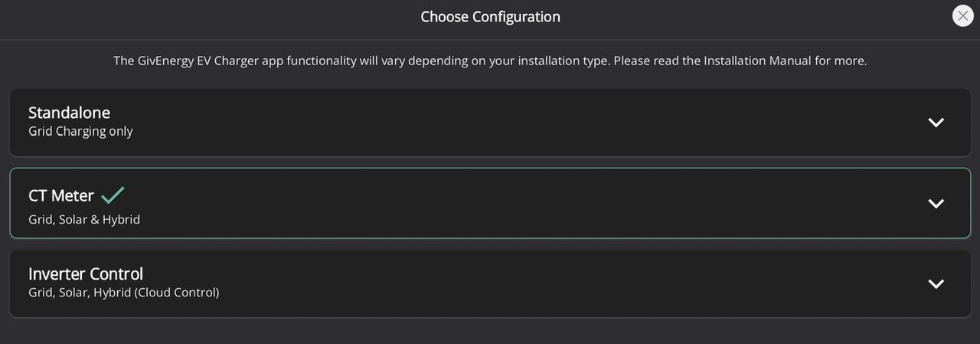This screenshot has height=344, width=980.
Task: Close the Choose Configuration dialog
Action: point(962,16)
